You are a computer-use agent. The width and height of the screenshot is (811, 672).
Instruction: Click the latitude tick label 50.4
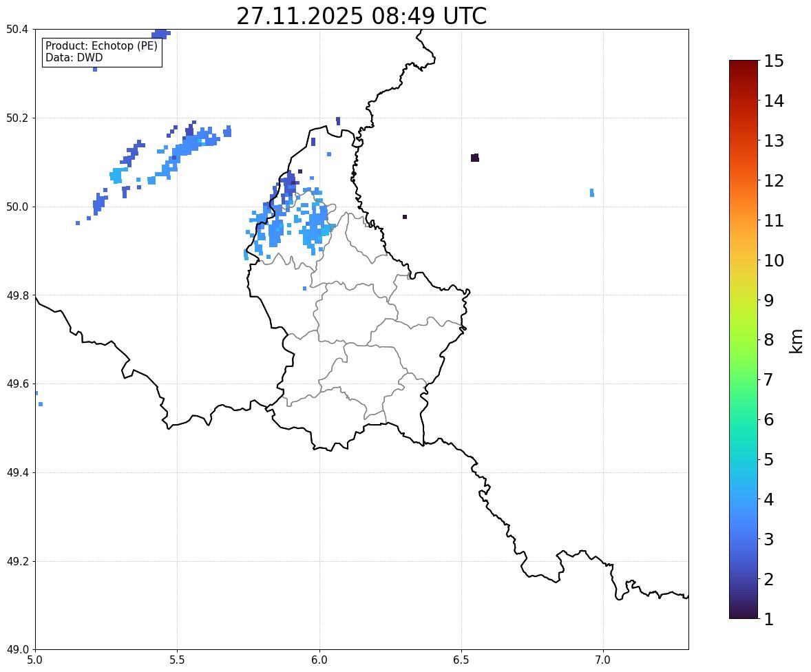17,30
